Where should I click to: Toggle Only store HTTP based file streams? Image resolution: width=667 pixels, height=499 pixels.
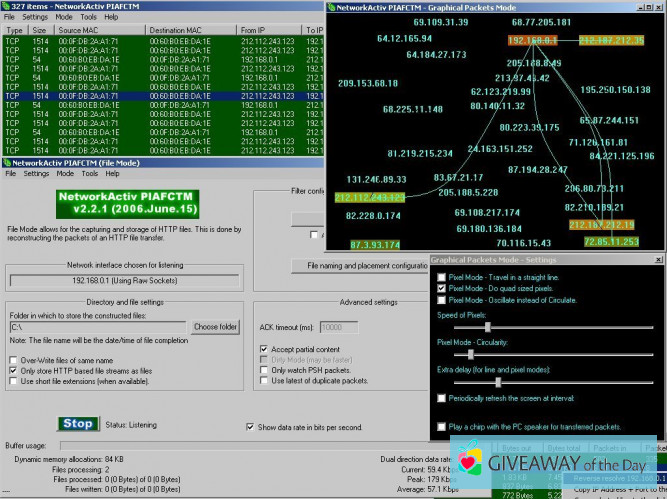(x=12, y=370)
